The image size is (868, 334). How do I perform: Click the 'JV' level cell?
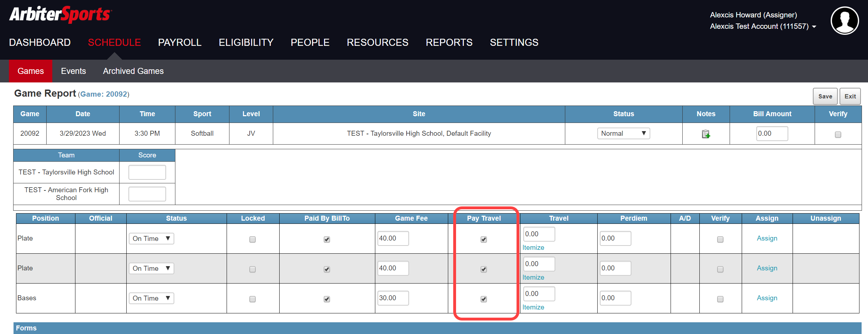click(x=251, y=133)
